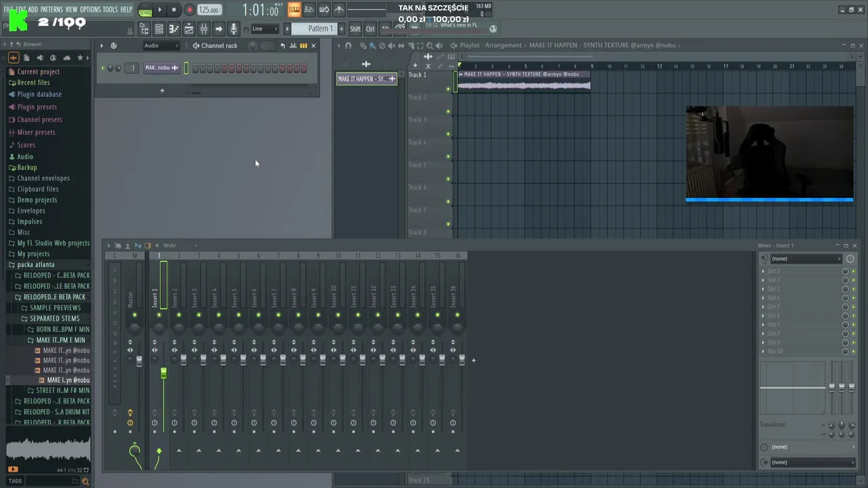This screenshot has width=868, height=488.
Task: Mute Insert 16 mixer track
Action: pyautogui.click(x=458, y=314)
